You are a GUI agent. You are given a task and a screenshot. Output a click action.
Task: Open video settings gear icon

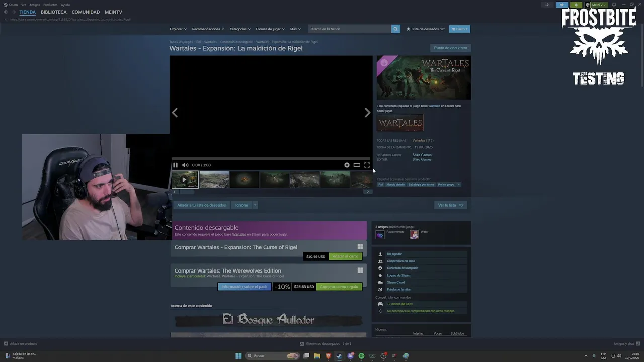[347, 165]
